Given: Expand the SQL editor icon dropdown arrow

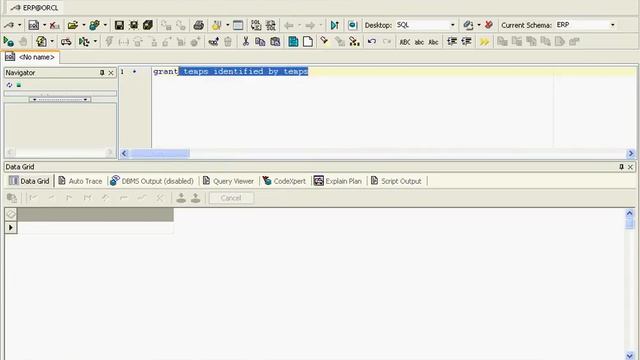Looking at the screenshot, I should (44, 25).
